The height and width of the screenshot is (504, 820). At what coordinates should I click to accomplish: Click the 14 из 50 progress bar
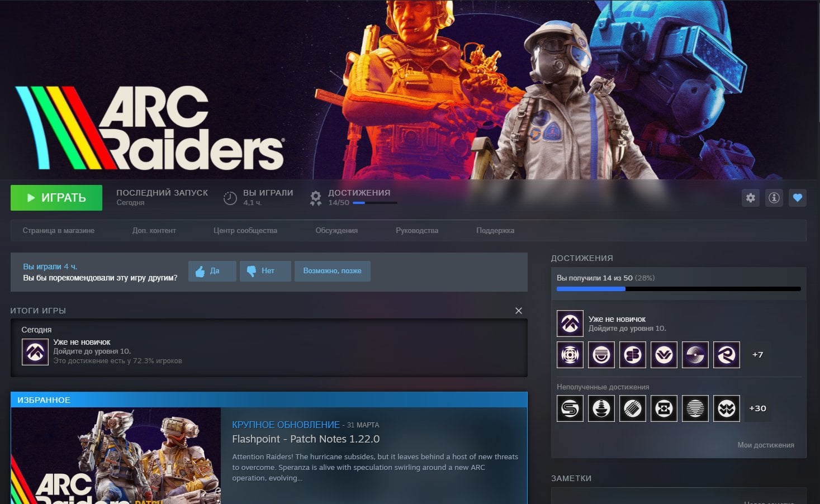click(x=679, y=289)
